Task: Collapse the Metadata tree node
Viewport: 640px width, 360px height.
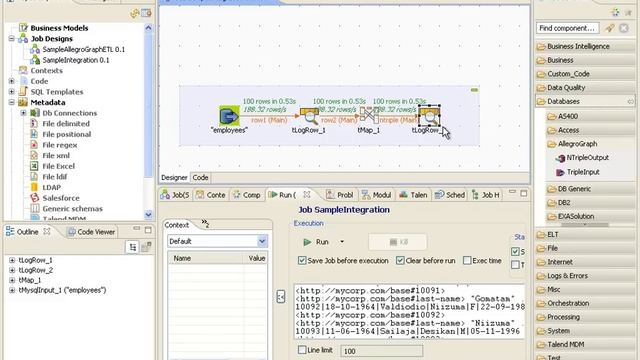Action: coord(12,102)
